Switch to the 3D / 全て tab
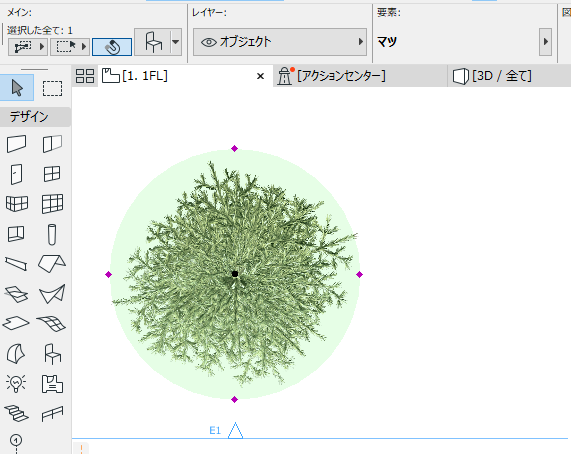571x454 pixels. [492, 76]
